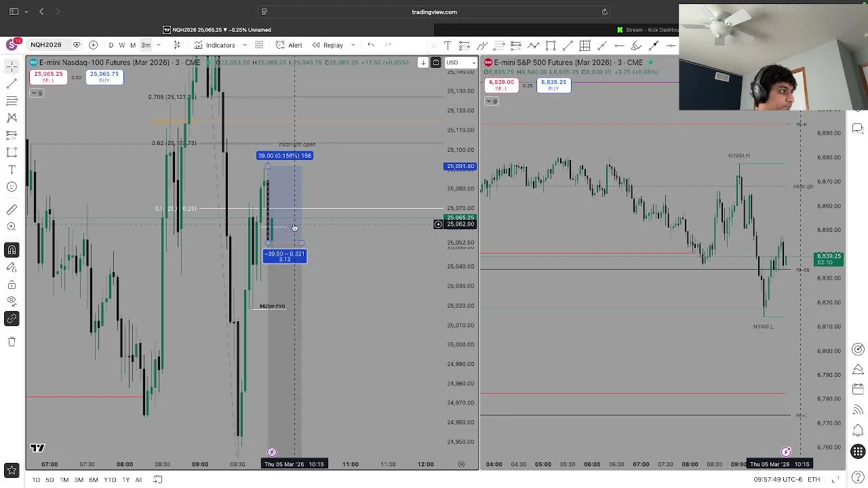
Task: Open the indicator templates grid
Action: (x=259, y=45)
